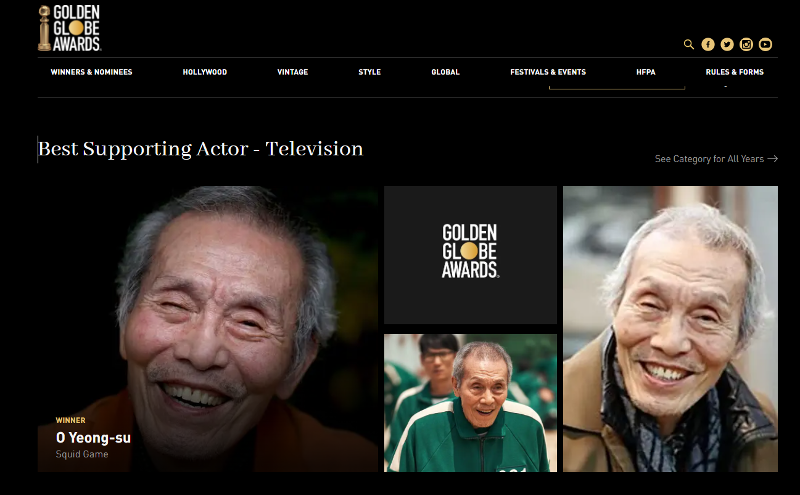
Task: Click the large winner portrait photo
Action: coord(208,329)
